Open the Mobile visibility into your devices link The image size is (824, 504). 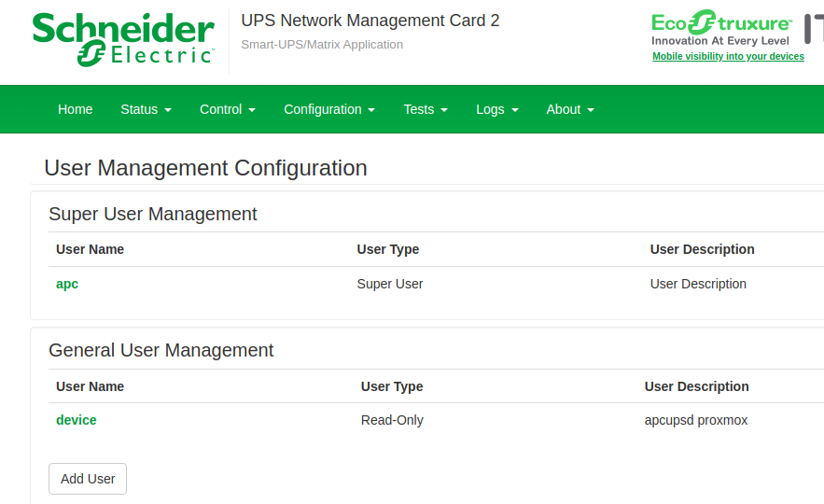coord(728,57)
